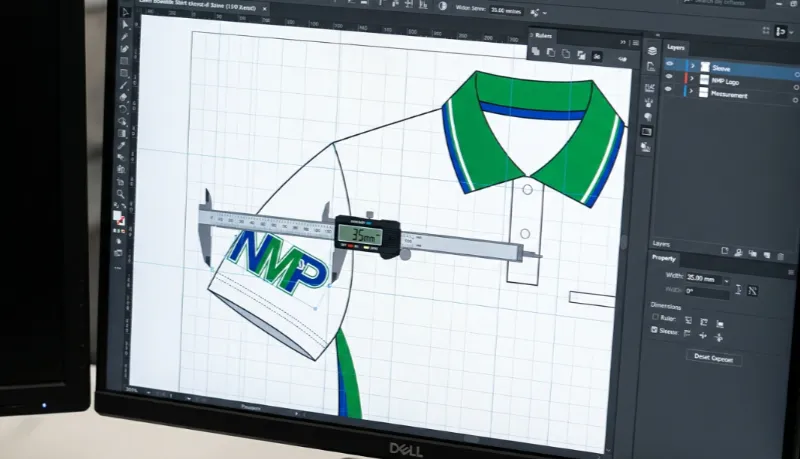Click the red-slash none swatch in left toolbar
Screen dimensions: 800x460
121,221
